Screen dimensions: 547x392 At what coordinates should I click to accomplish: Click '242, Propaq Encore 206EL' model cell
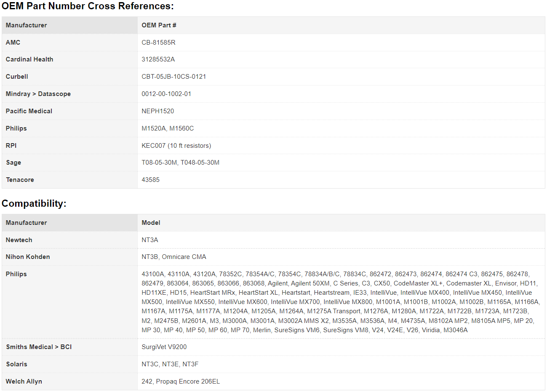[x=341, y=381]
